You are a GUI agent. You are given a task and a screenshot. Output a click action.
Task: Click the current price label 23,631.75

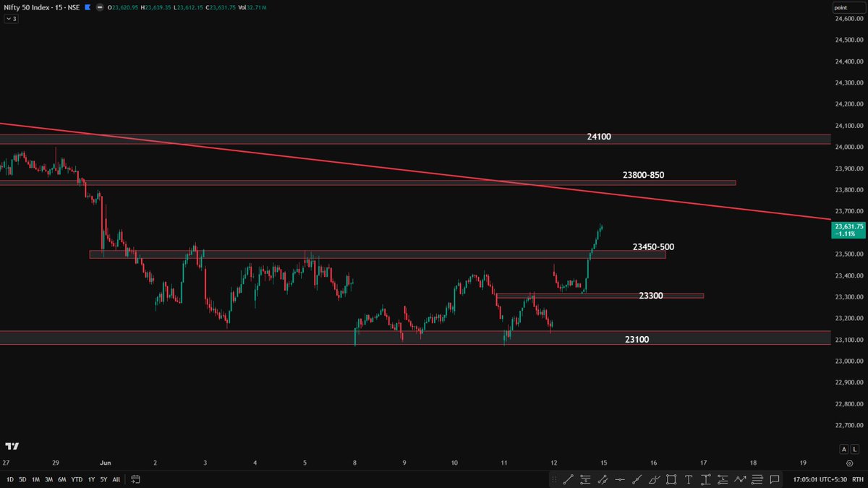click(x=849, y=230)
